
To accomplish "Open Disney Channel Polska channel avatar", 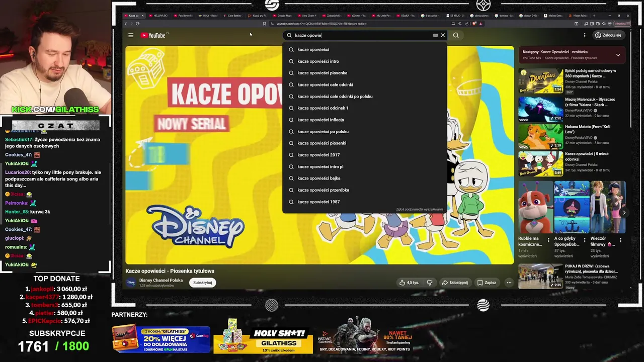I will [131, 283].
